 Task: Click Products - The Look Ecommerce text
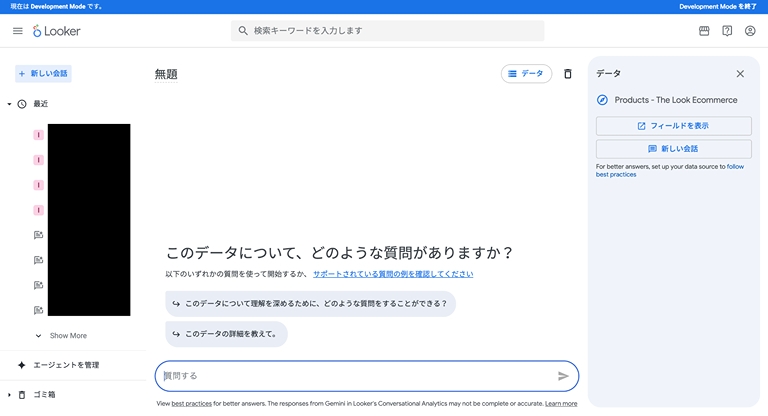click(x=675, y=100)
